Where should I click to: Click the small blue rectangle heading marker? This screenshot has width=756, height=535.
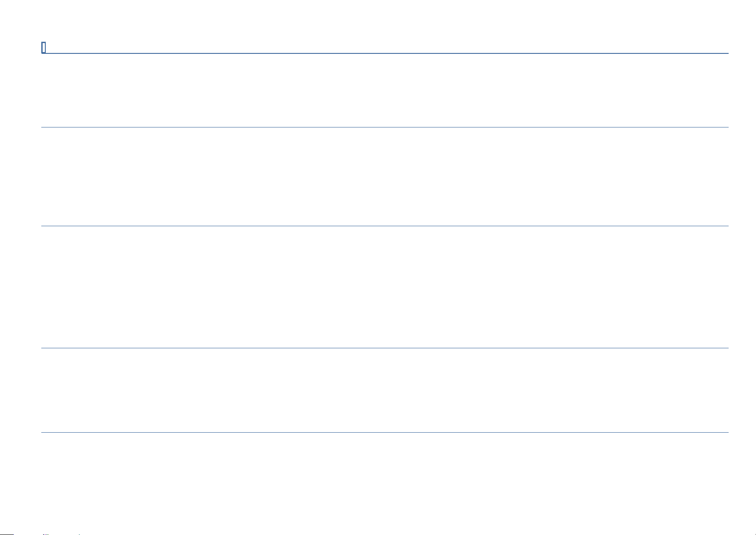point(44,48)
